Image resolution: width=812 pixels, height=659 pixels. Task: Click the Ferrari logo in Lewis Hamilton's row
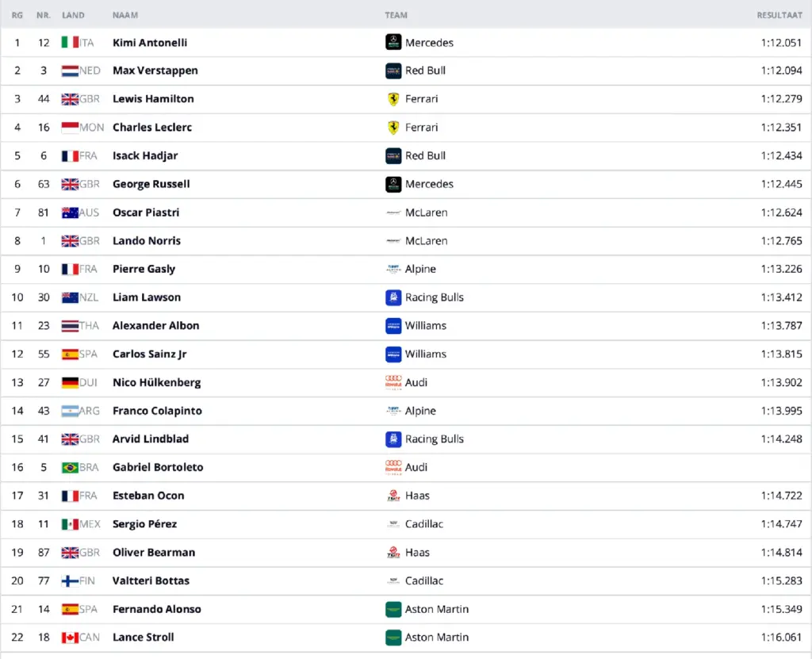(x=393, y=99)
